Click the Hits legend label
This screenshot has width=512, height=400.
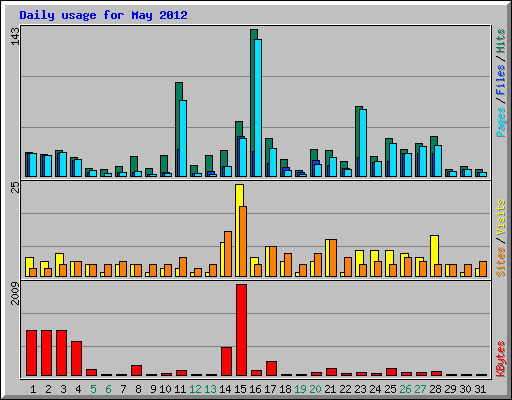[x=500, y=41]
